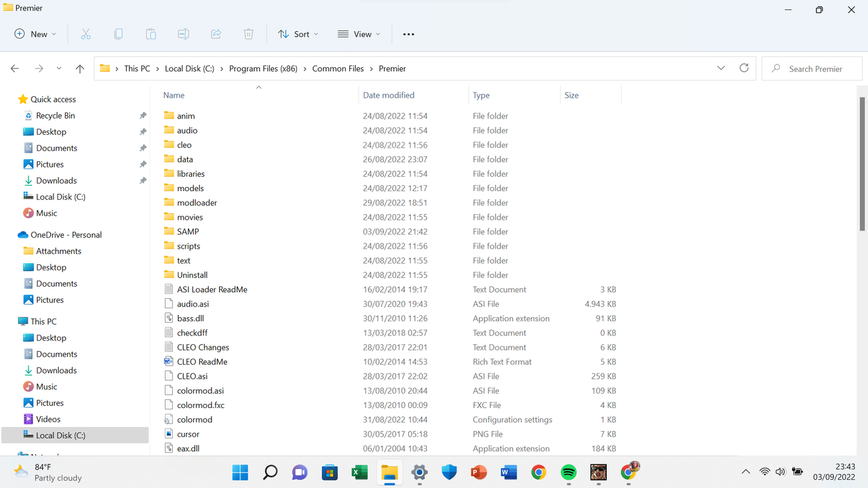Image resolution: width=868 pixels, height=488 pixels.
Task: Select the cursor PNG file icon
Action: (x=170, y=434)
